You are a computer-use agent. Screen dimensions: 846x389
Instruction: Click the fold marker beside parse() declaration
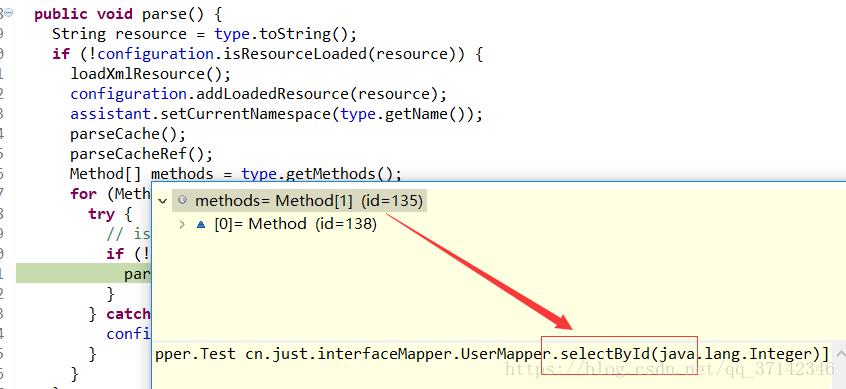tap(9, 13)
